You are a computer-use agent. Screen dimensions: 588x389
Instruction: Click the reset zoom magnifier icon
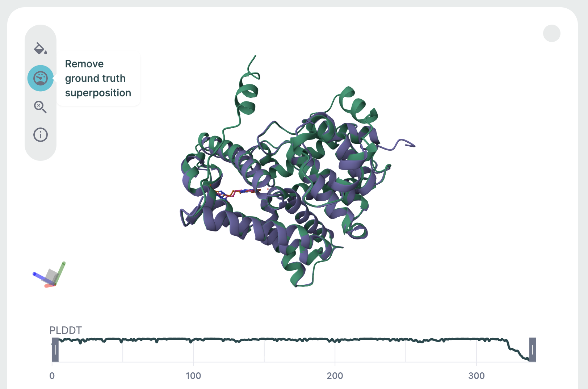40,107
